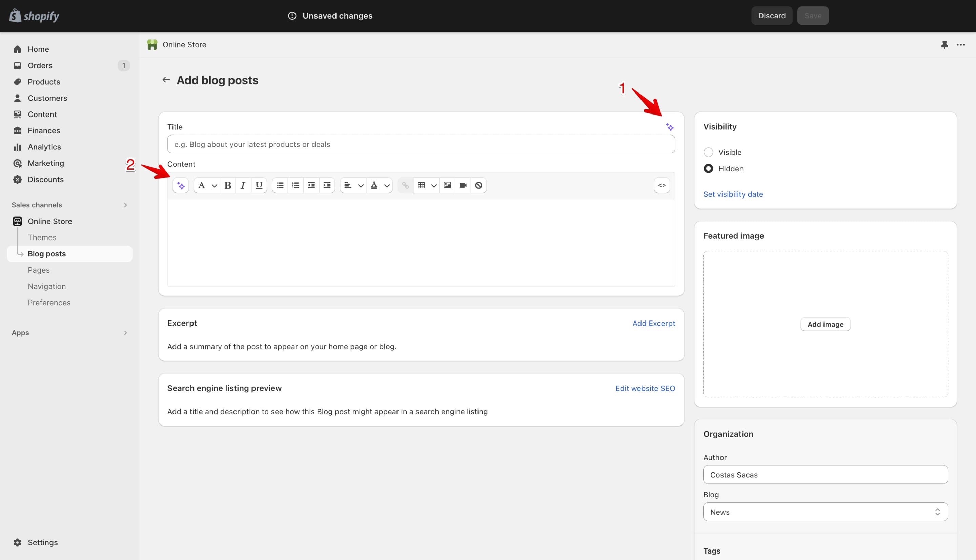
Task: Click inside the Content editor body
Action: point(421,243)
